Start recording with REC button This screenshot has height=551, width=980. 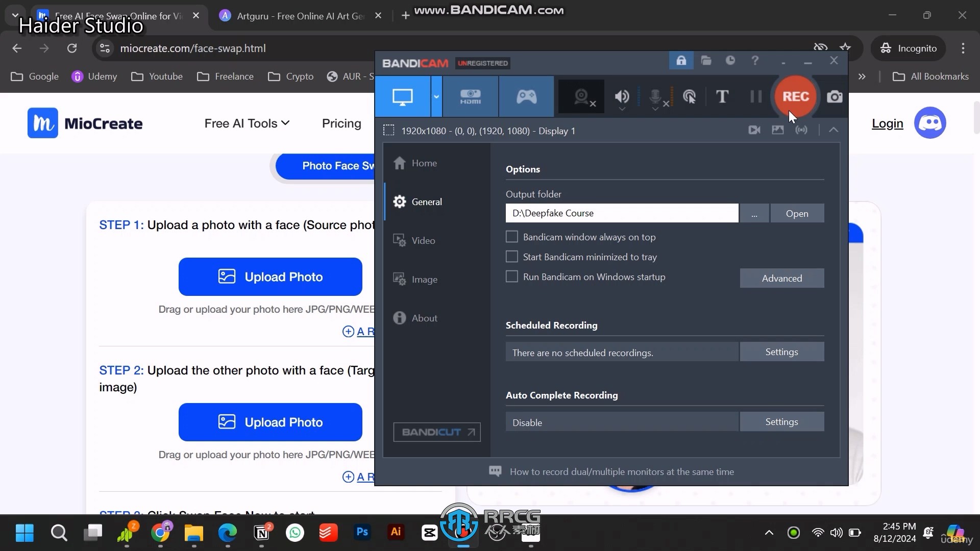795,96
